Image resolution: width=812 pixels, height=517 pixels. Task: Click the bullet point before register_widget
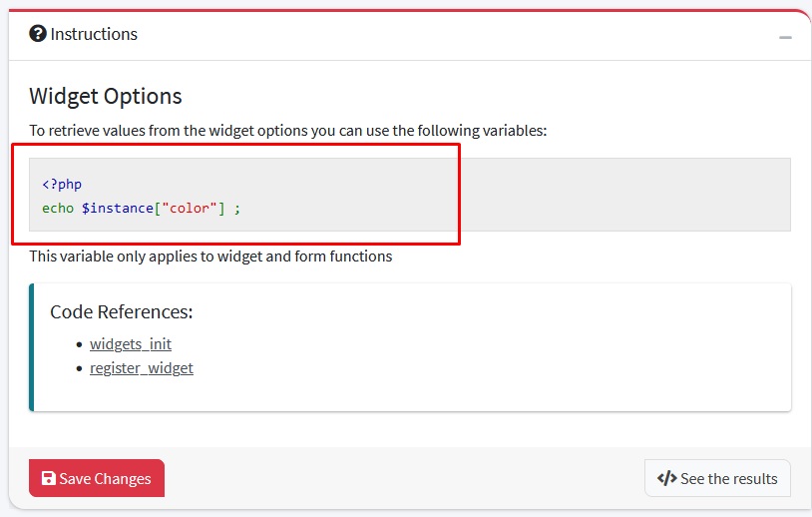80,369
